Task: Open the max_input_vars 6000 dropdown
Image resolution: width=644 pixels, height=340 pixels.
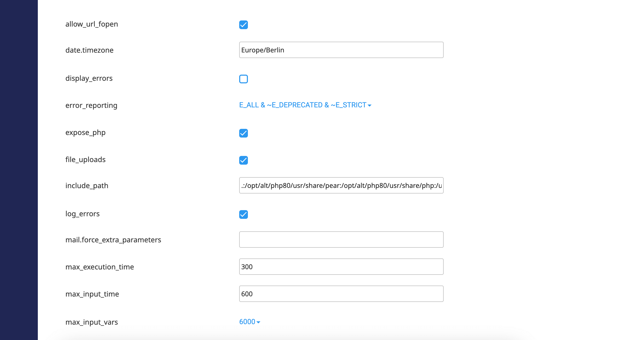Action: [250, 322]
